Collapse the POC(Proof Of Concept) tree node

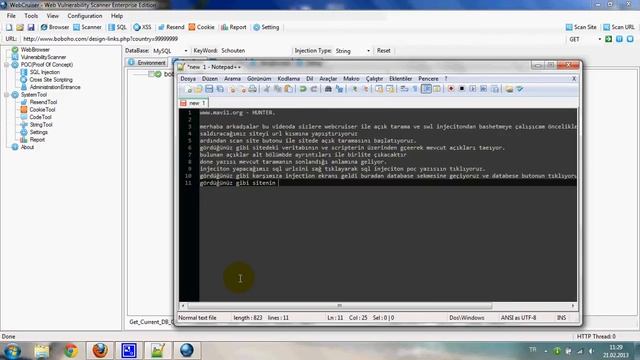[7, 65]
